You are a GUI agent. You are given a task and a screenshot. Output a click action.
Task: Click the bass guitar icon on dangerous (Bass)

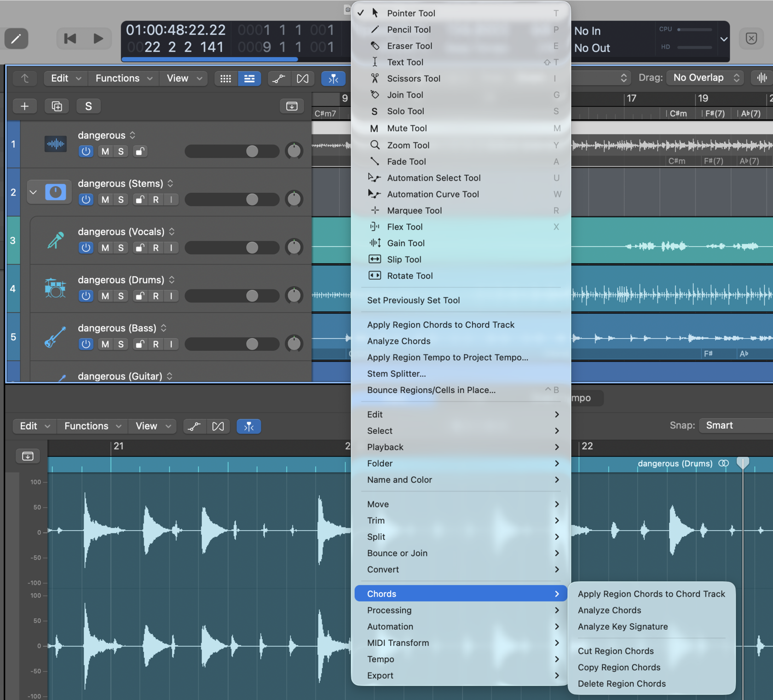[x=55, y=336]
